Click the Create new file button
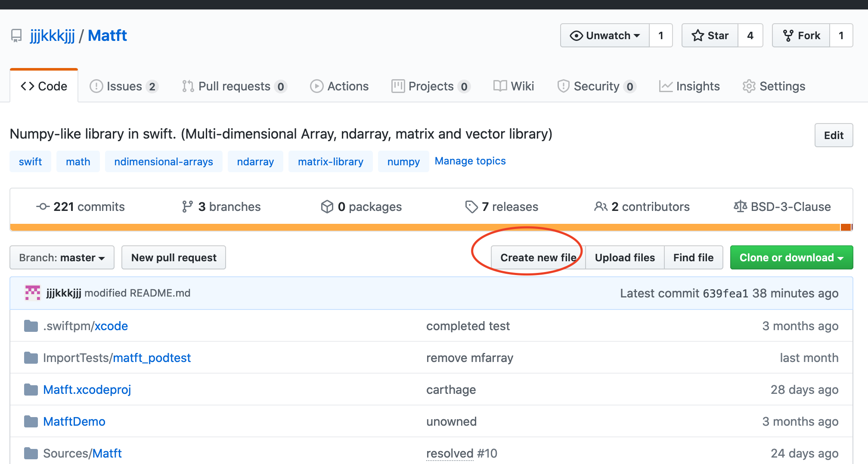 coord(538,257)
